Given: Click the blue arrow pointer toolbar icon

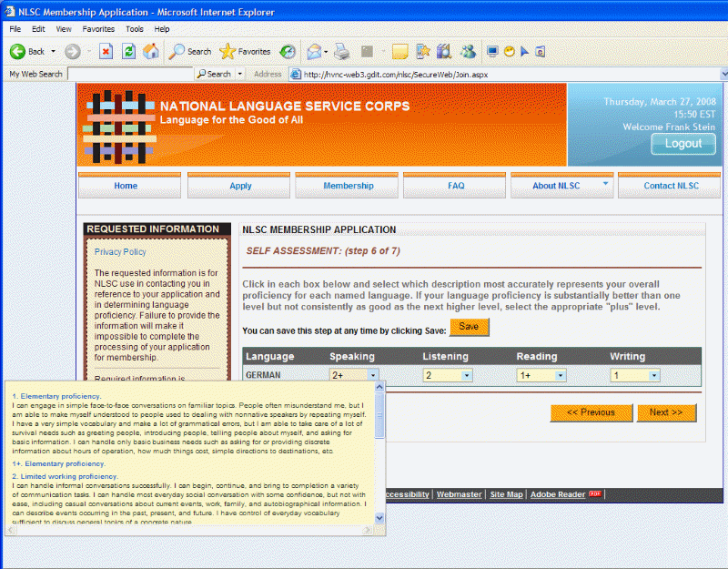Looking at the screenshot, I should (525, 52).
